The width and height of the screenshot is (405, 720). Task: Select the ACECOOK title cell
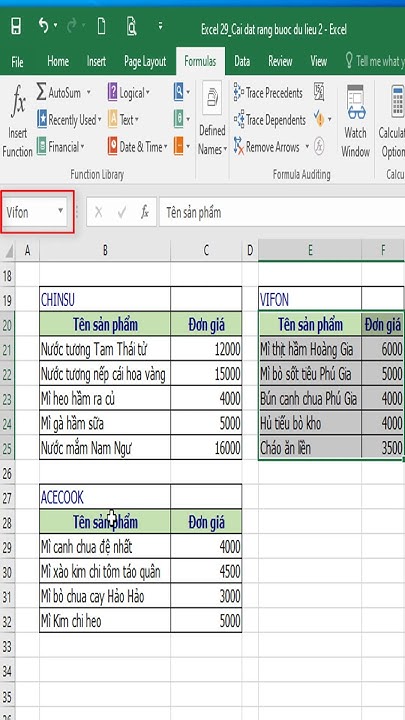[x=105, y=498]
